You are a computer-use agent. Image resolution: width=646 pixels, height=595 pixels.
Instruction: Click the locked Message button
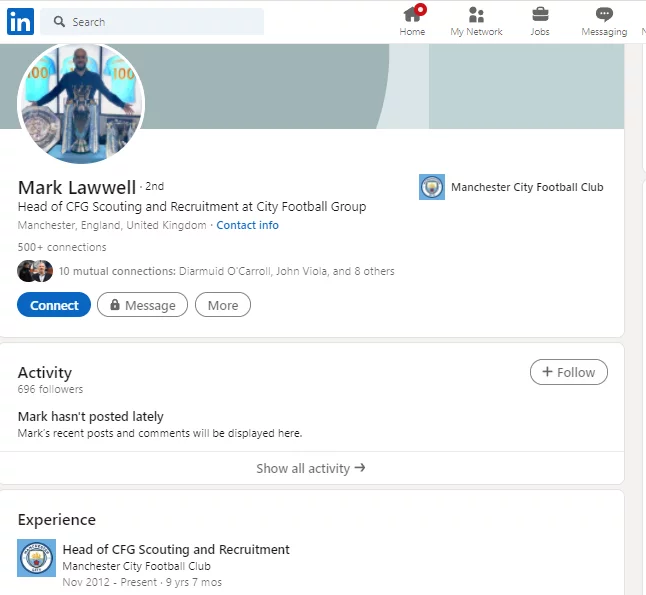(142, 305)
